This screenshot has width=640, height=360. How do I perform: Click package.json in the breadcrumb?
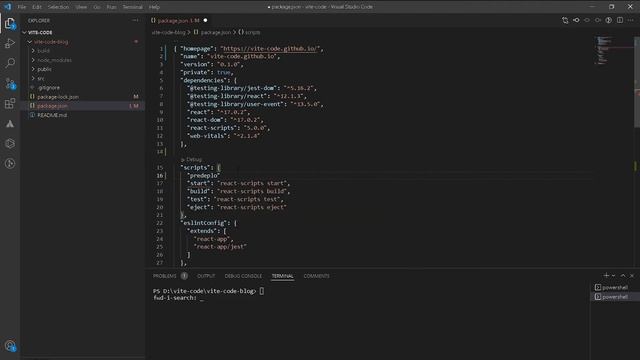[x=216, y=32]
